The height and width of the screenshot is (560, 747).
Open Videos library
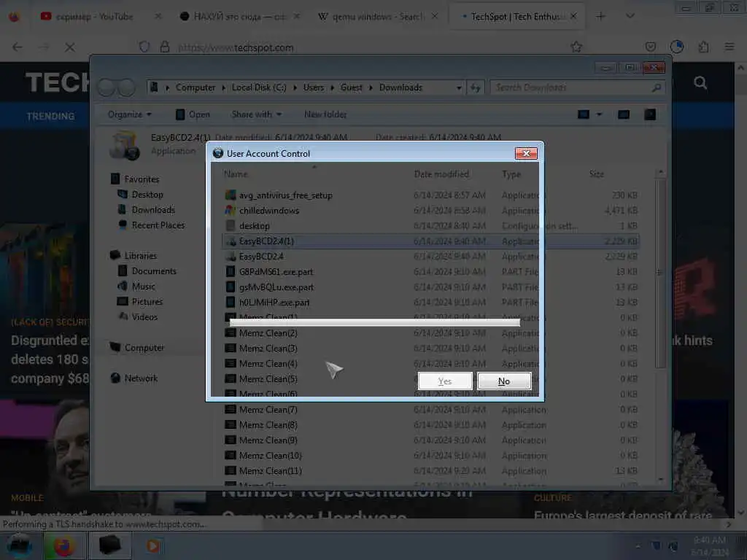tap(144, 316)
